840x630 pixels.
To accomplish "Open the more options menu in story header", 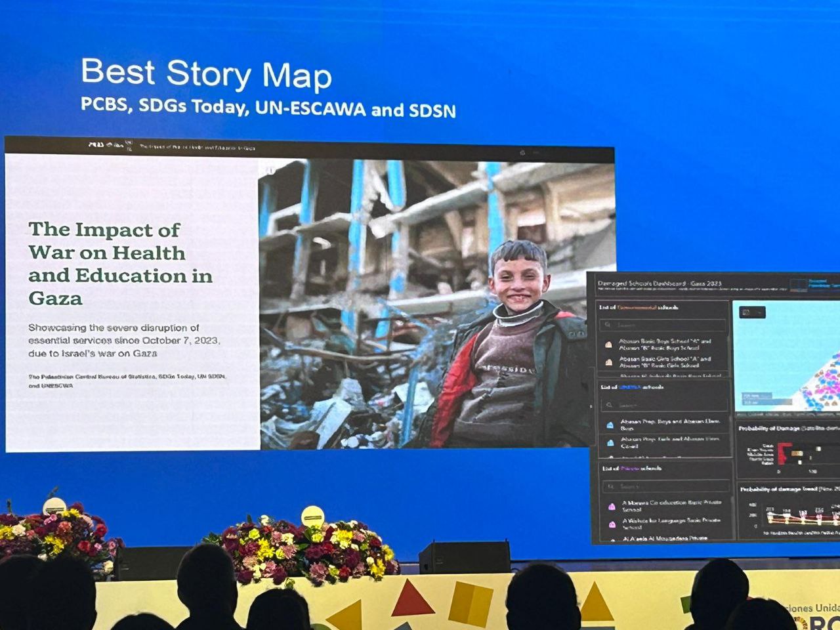I will click(536, 152).
